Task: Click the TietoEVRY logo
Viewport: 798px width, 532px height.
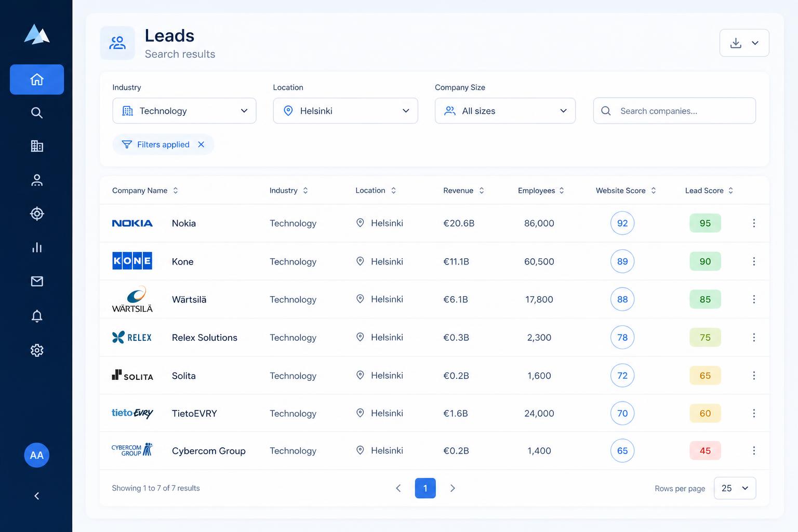Action: point(132,413)
